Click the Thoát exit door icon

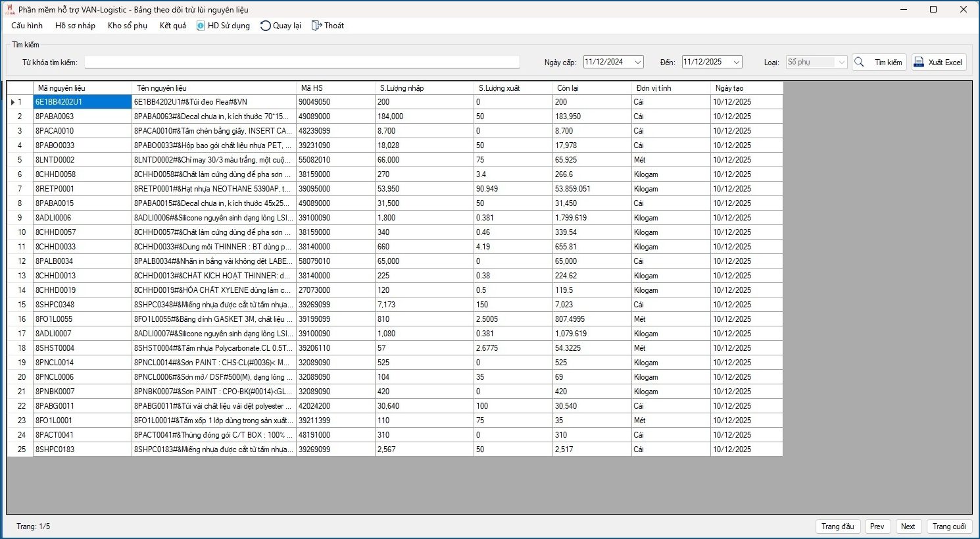pyautogui.click(x=316, y=26)
